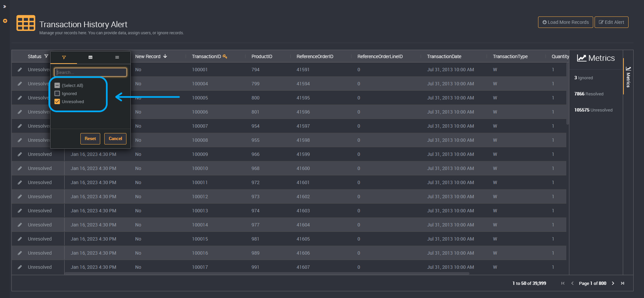Sort by TransactionDate column
The width and height of the screenshot is (644, 298).
[x=444, y=56]
